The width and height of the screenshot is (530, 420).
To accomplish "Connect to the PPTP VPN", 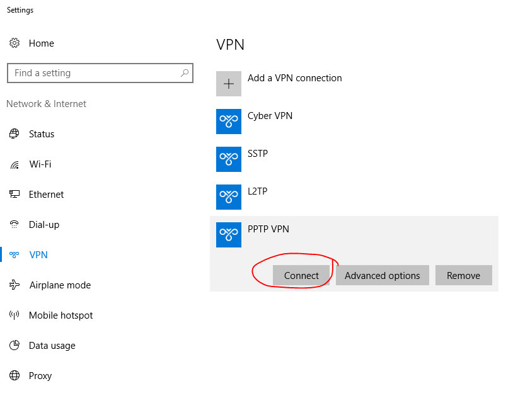I will 301,276.
